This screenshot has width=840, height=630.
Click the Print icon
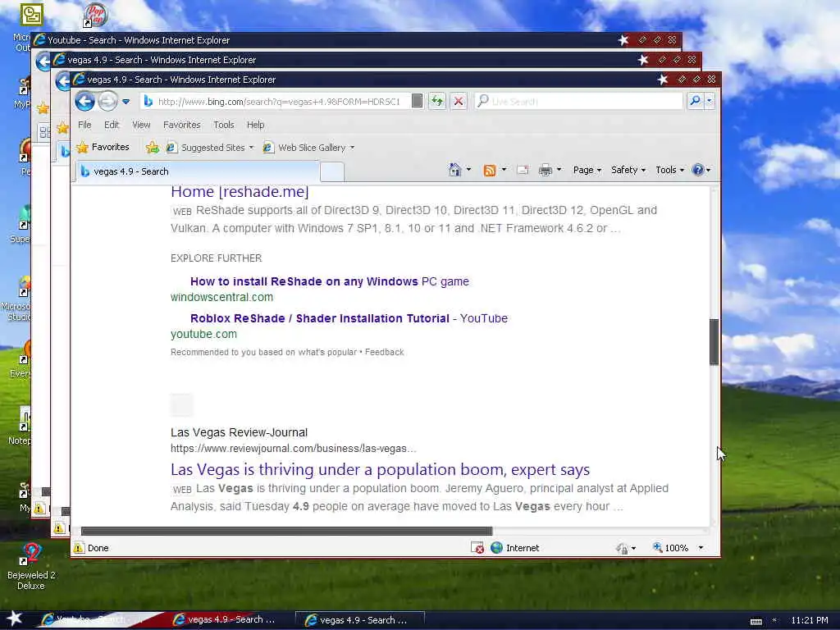point(546,171)
